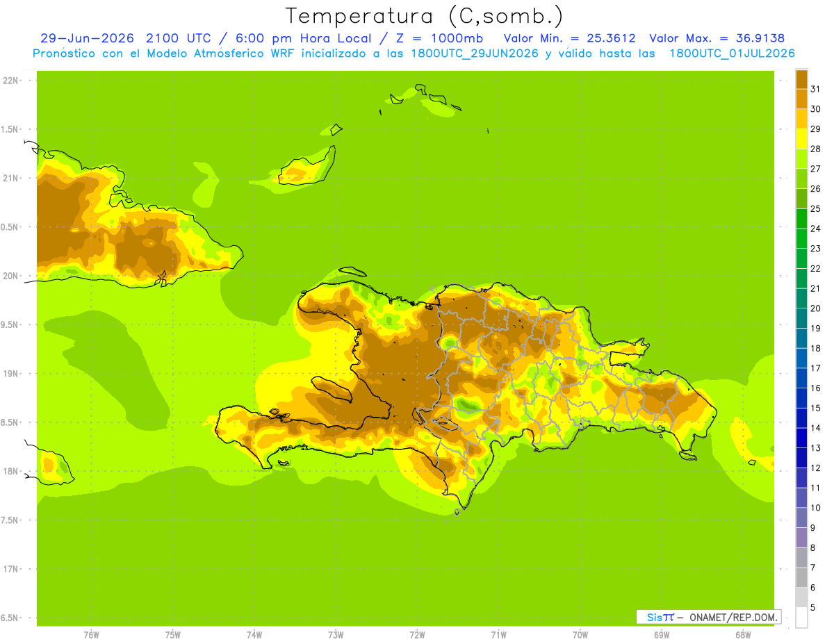The width and height of the screenshot is (834, 644).
Task: Pick the brown swatch above 31
Action: [x=801, y=79]
